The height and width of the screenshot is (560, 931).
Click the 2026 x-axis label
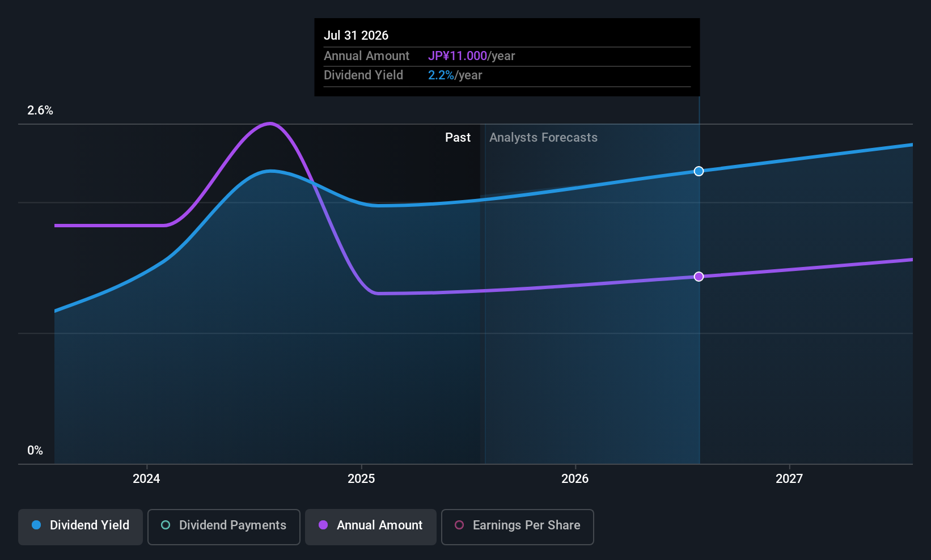(x=575, y=478)
